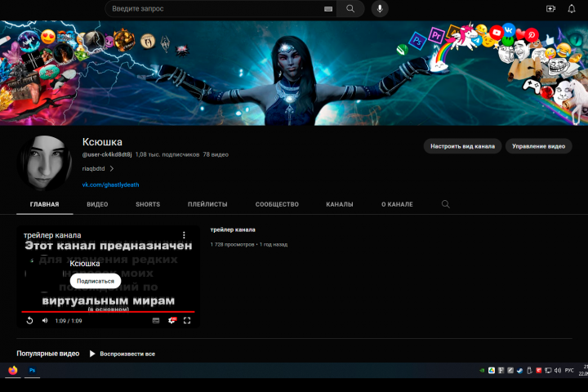This screenshot has width=588, height=392.
Task: Switch to the О КАНАЛЕ tab
Action: click(397, 204)
